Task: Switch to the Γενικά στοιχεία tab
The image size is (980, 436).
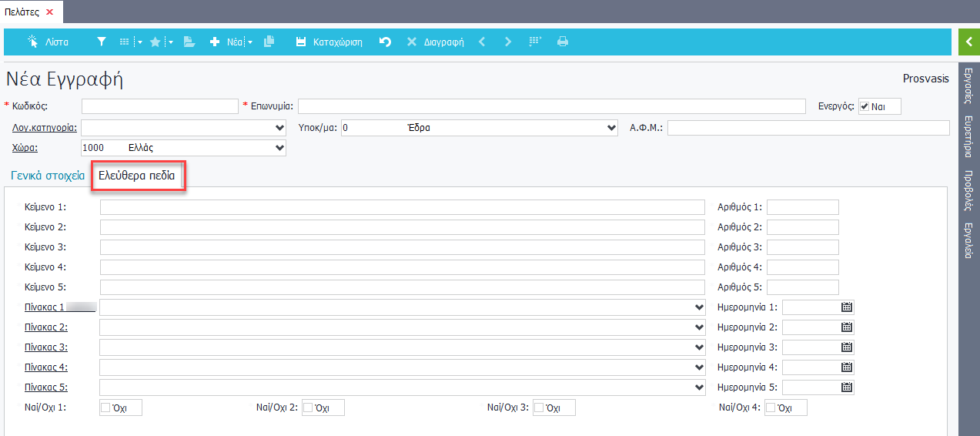Action: pyautogui.click(x=48, y=176)
